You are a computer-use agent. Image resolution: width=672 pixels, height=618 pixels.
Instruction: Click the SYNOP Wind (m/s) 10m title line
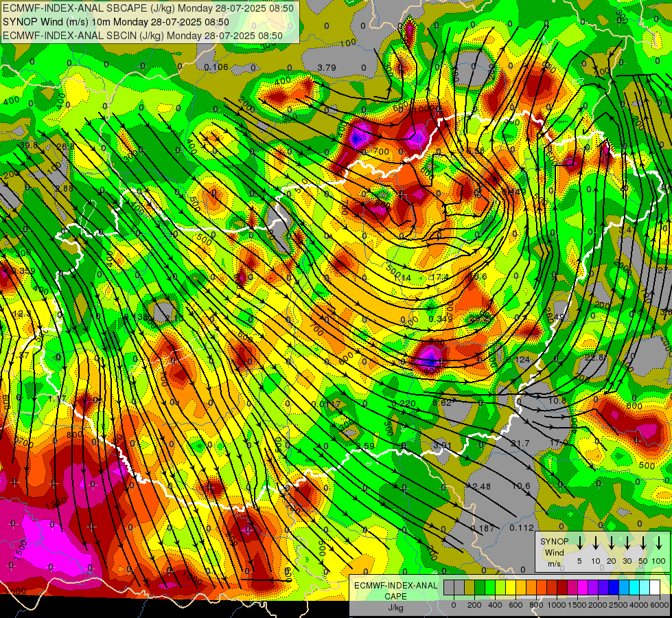pyautogui.click(x=116, y=22)
